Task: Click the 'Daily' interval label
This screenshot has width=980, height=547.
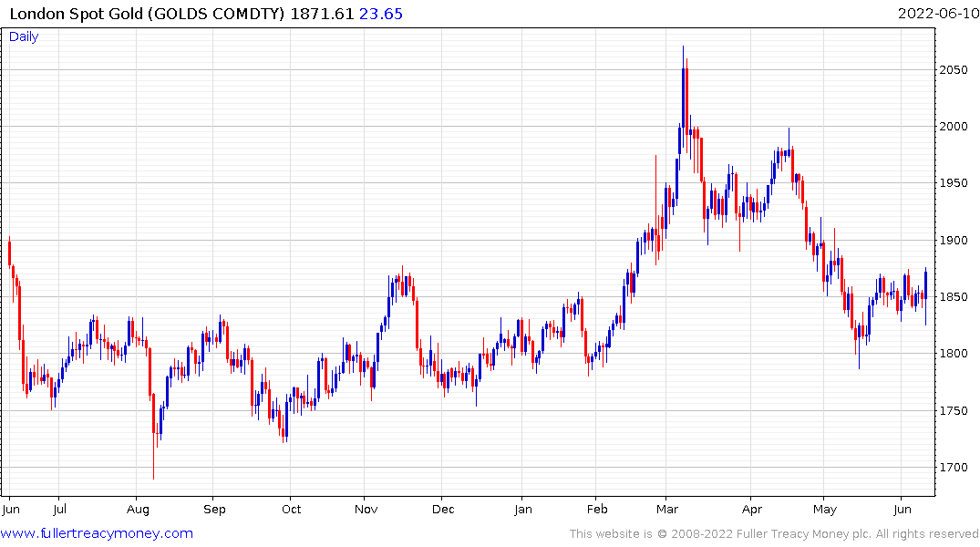Action: 24,36
